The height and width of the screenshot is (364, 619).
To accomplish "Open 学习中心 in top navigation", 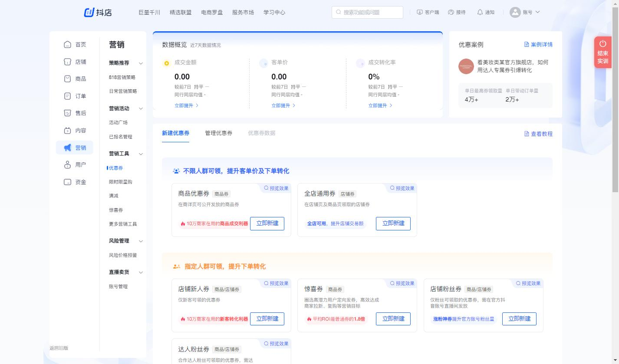I will point(274,12).
